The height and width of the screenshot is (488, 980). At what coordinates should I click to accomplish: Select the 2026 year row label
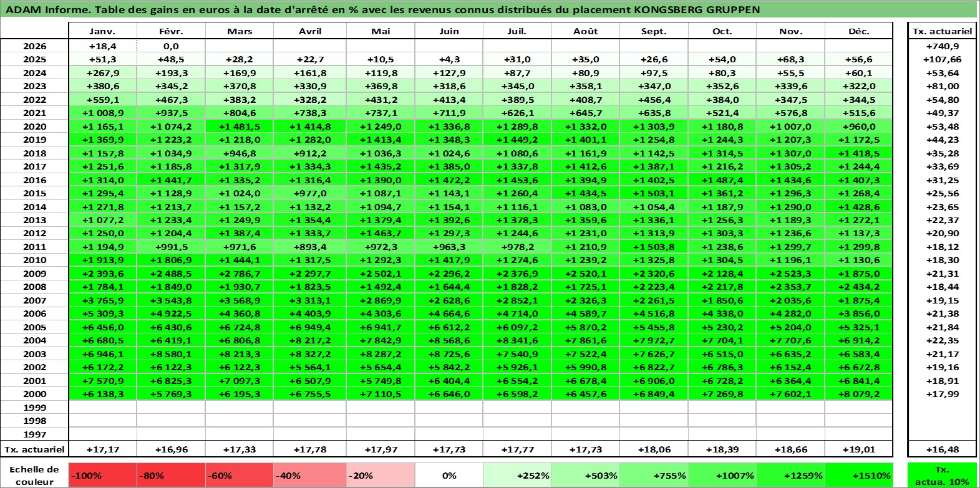click(x=34, y=46)
